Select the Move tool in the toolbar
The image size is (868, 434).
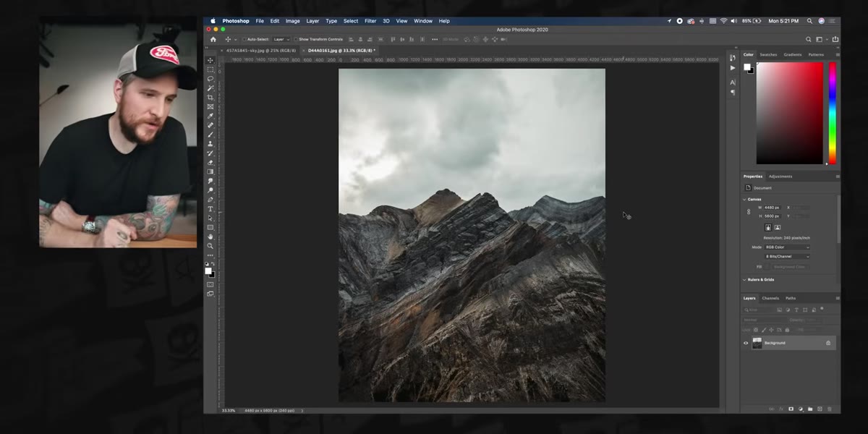click(210, 60)
